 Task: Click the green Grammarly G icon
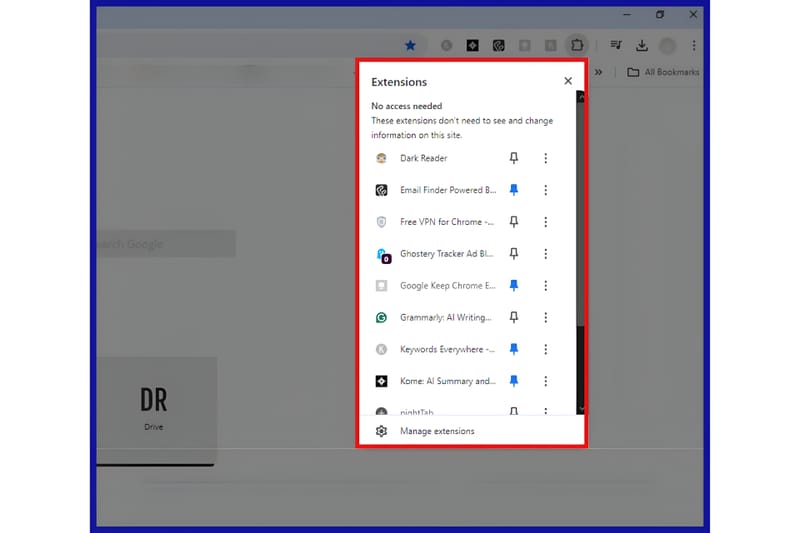click(381, 318)
